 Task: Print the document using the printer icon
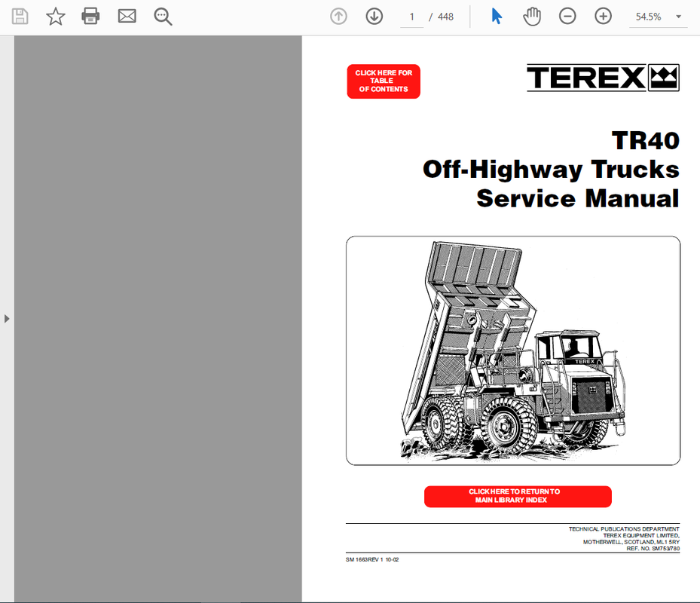pos(90,17)
